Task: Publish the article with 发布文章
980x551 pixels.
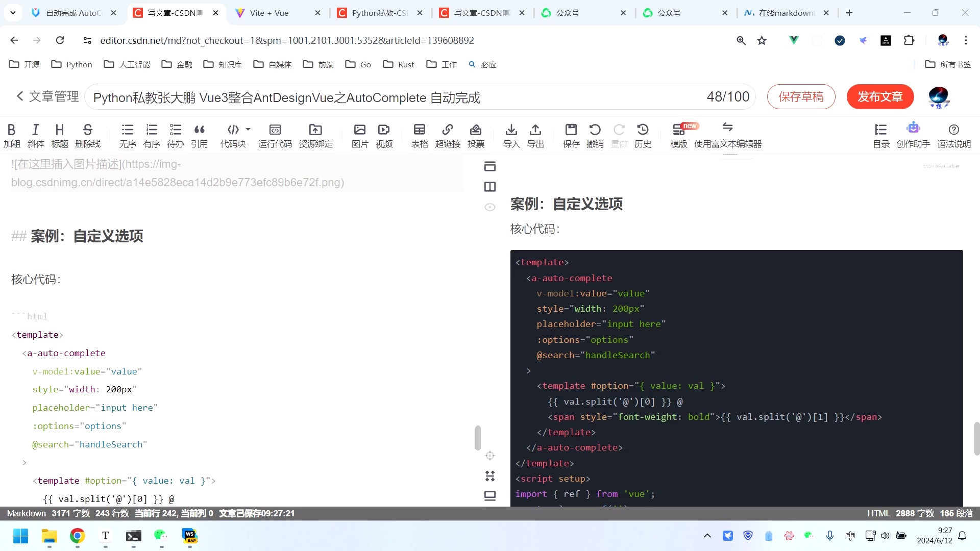Action: click(880, 96)
